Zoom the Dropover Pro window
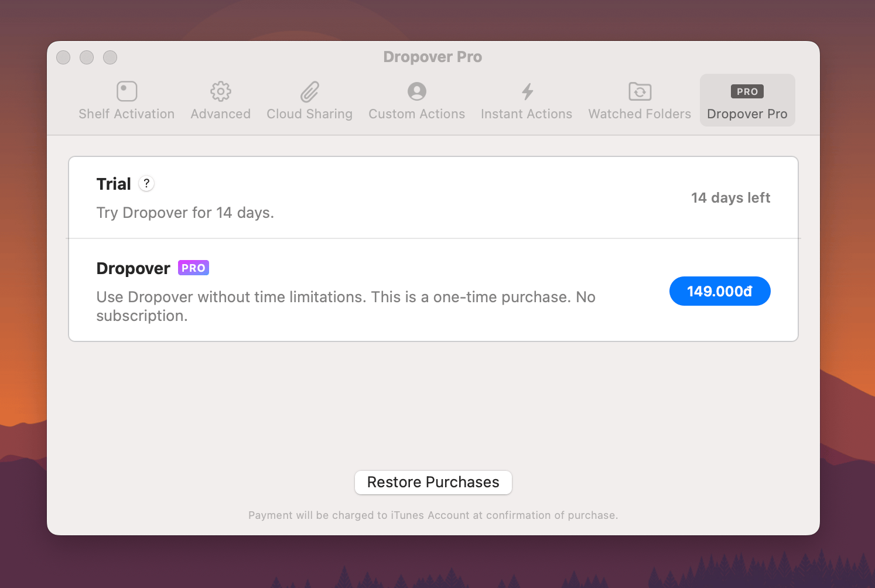Image resolution: width=875 pixels, height=588 pixels. [x=110, y=57]
